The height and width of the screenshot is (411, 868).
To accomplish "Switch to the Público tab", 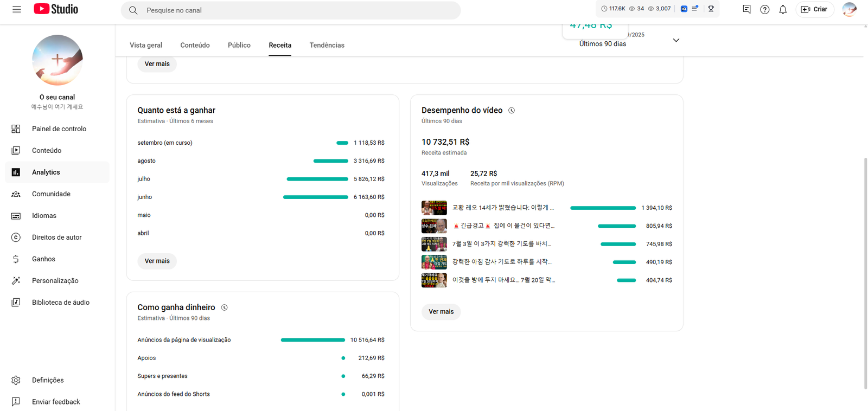I will tap(239, 45).
